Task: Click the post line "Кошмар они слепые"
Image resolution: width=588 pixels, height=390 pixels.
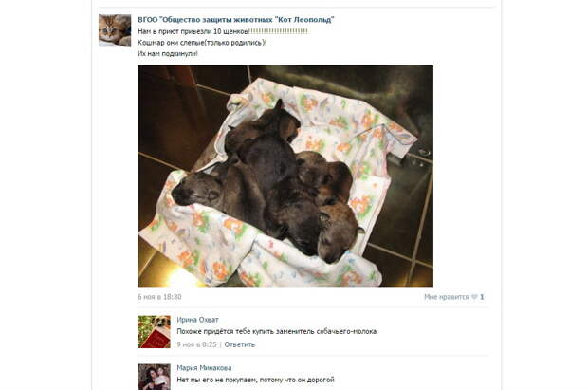Action: pos(202,43)
